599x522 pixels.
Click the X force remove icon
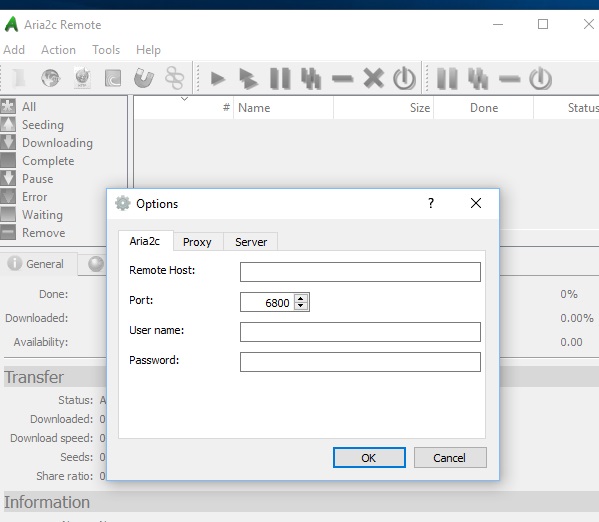[x=373, y=78]
